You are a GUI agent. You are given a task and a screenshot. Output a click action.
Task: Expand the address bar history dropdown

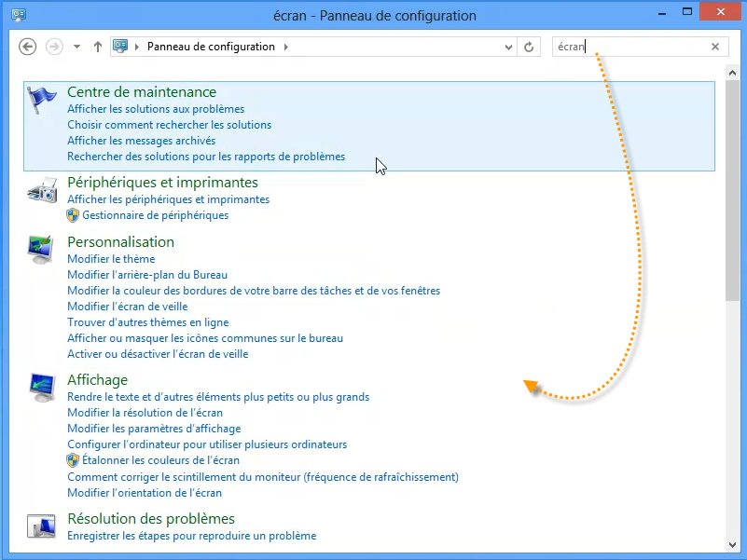coord(508,47)
